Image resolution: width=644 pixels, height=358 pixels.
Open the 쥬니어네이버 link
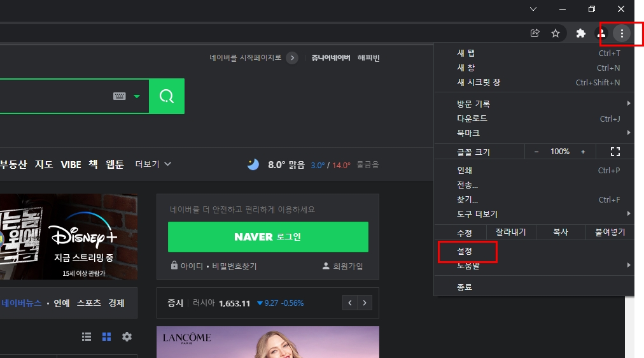coord(331,58)
